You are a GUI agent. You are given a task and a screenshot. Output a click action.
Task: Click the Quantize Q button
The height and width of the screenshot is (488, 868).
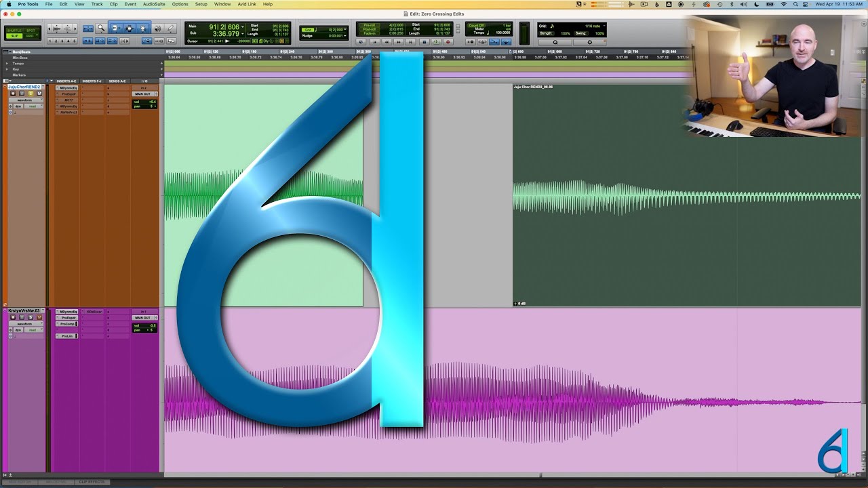555,42
